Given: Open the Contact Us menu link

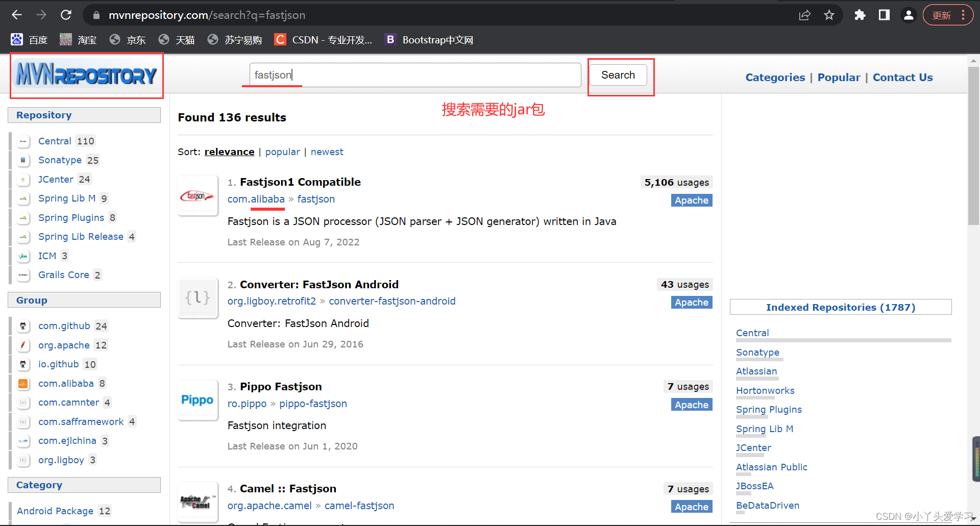Looking at the screenshot, I should (x=902, y=78).
